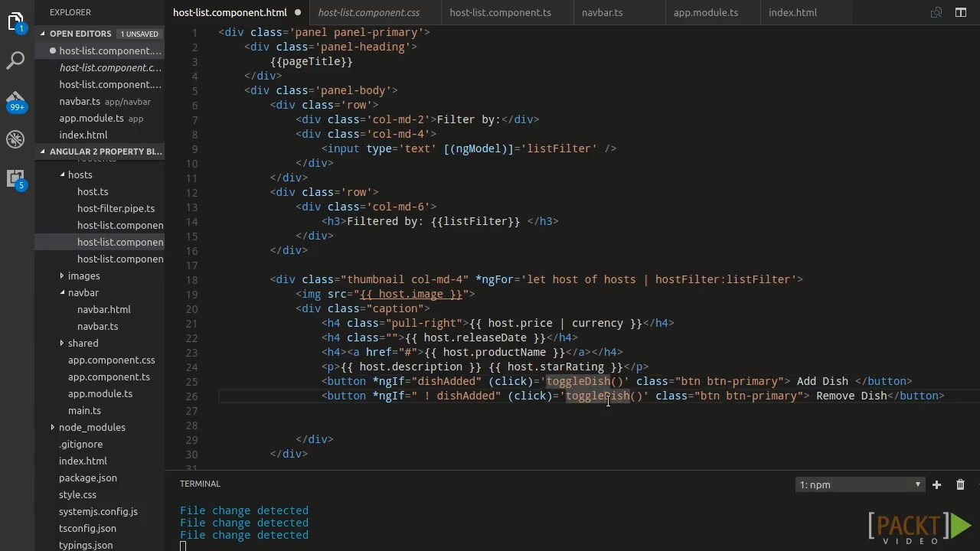Image resolution: width=980 pixels, height=551 pixels.
Task: Select the TERMINAL panel header
Action: 200,484
